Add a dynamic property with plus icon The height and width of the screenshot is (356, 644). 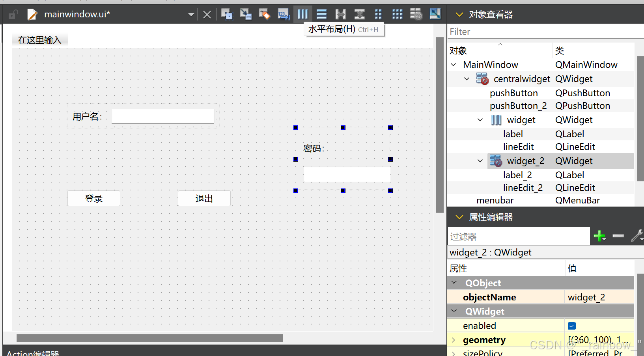pyautogui.click(x=600, y=236)
